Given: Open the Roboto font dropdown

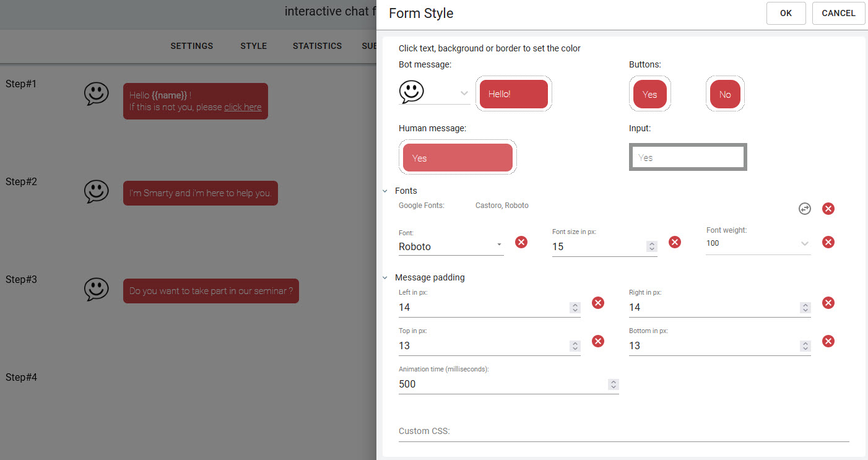Looking at the screenshot, I should 451,246.
